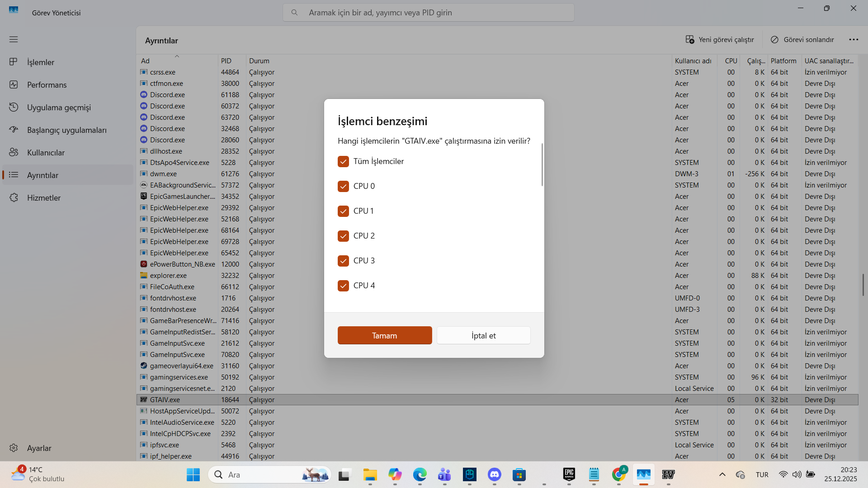
Task: Select the GTAIV.exe process row
Action: pos(497,399)
